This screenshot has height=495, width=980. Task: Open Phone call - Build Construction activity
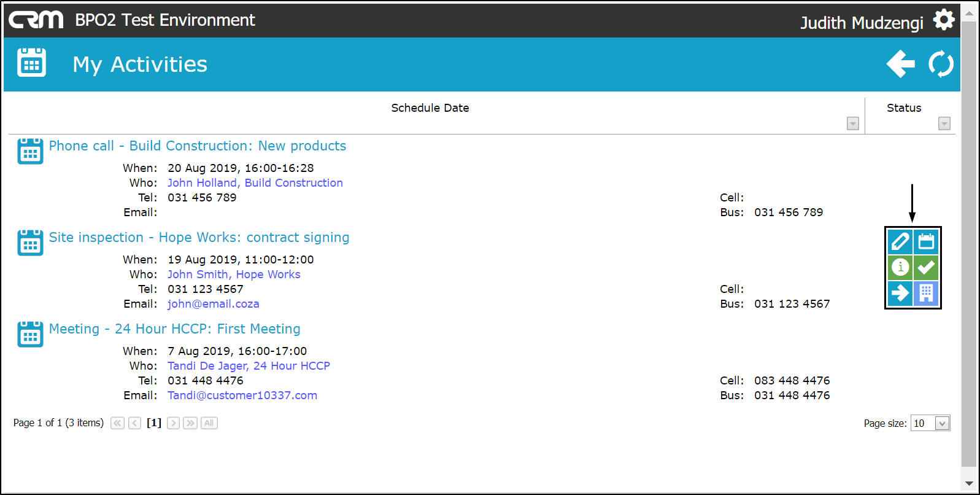point(197,146)
